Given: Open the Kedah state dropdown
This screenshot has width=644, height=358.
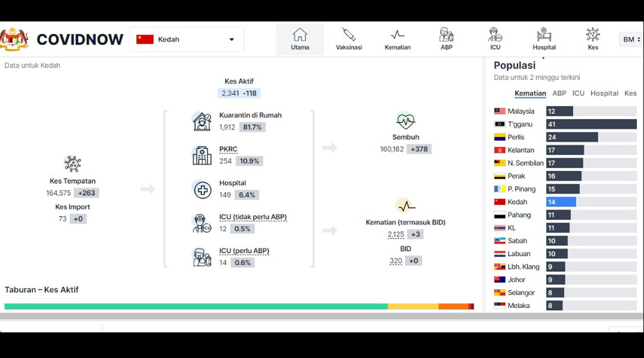Looking at the screenshot, I should (x=187, y=39).
